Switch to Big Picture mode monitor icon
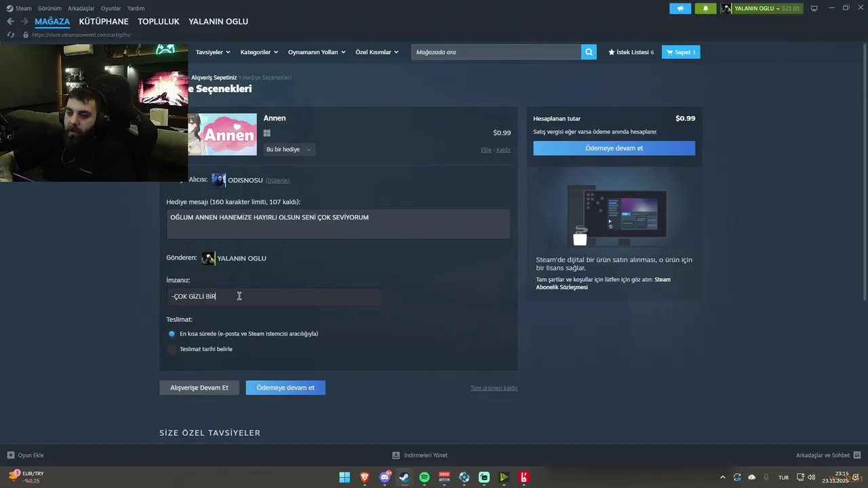The height and width of the screenshot is (488, 868). tap(814, 8)
